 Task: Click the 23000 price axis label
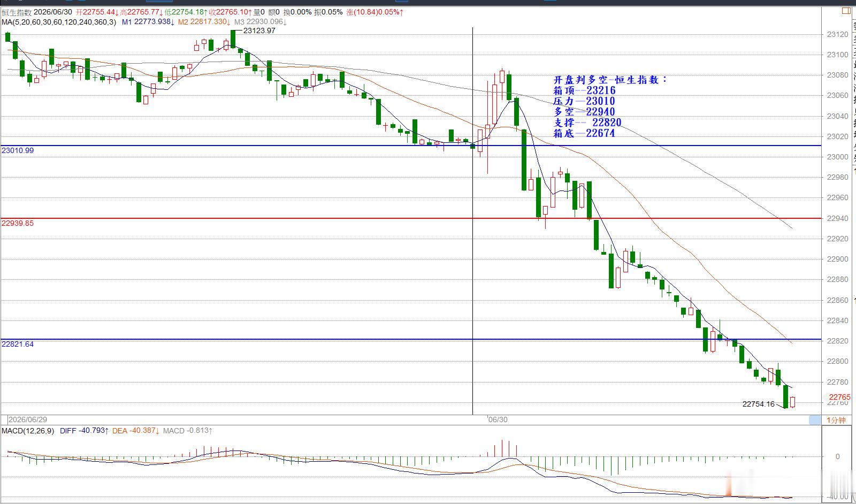[x=837, y=157]
